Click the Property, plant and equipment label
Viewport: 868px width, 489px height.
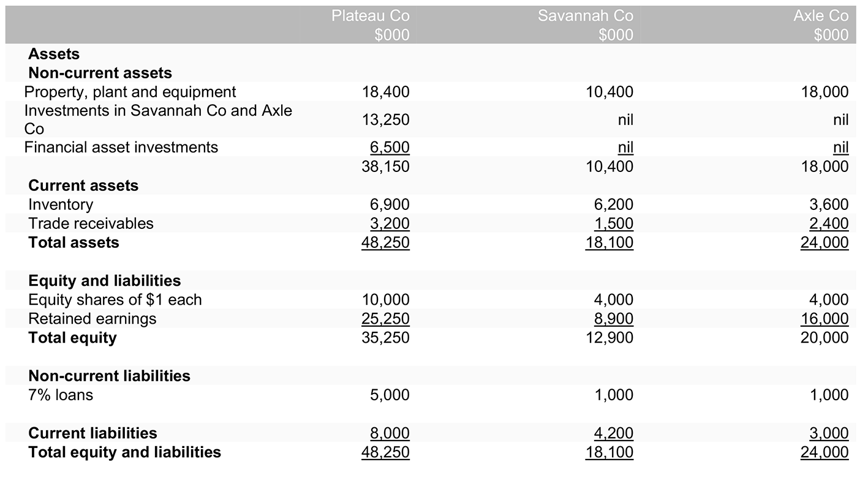click(130, 92)
